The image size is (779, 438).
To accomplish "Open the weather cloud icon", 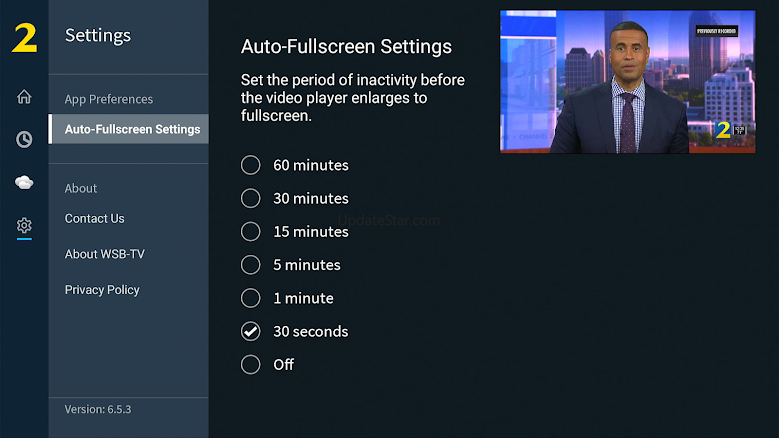I will tap(24, 182).
